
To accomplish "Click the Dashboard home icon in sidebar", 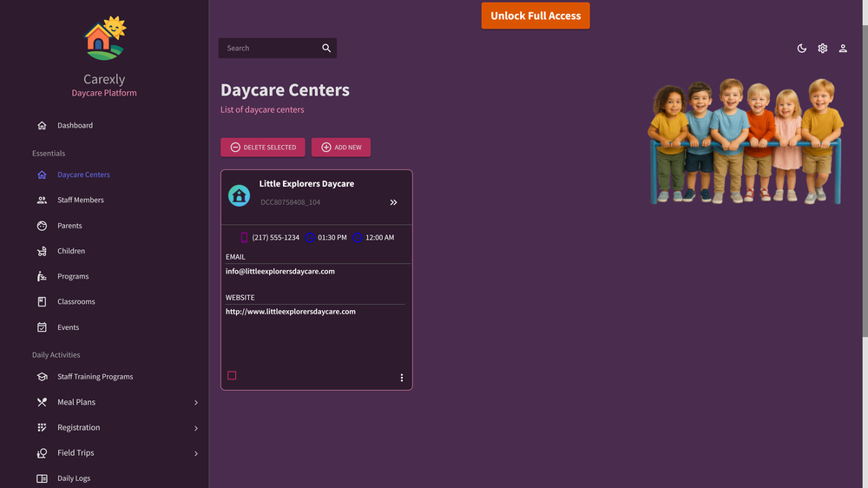I will coord(42,125).
